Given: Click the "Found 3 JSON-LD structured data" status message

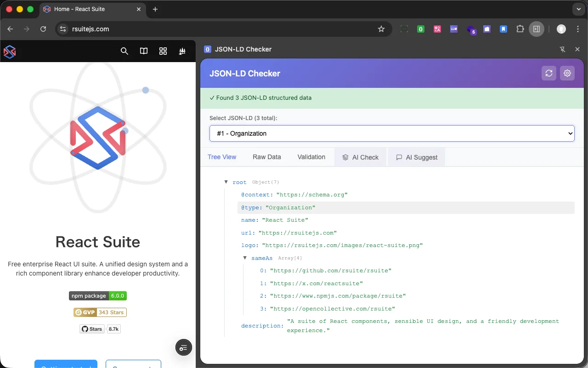Looking at the screenshot, I should [260, 98].
